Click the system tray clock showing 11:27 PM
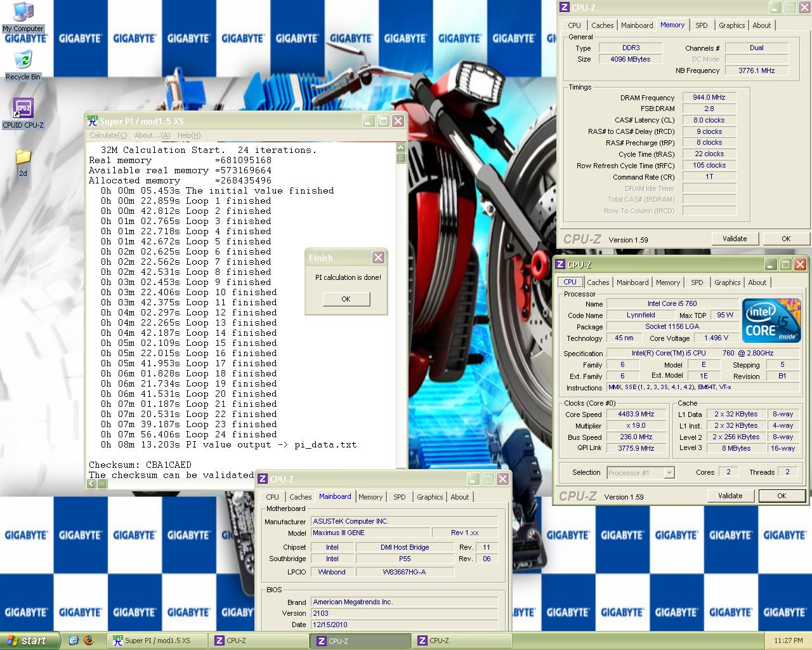Viewport: 812px width, 650px height. [x=789, y=641]
